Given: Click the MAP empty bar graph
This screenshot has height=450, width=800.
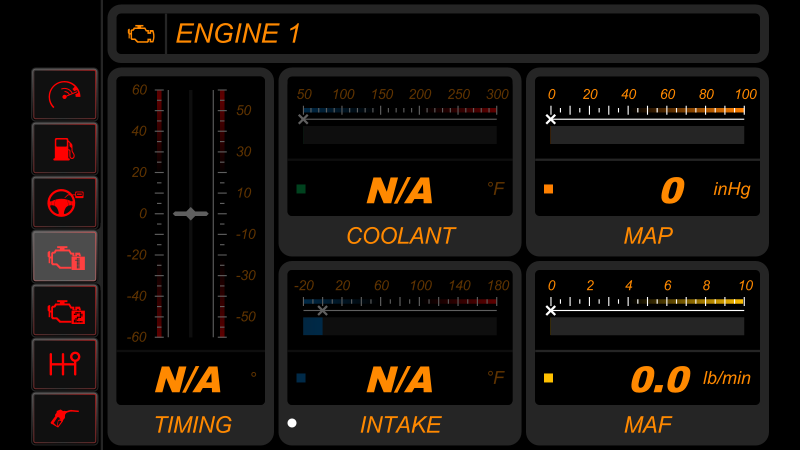Looking at the screenshot, I should [x=647, y=135].
